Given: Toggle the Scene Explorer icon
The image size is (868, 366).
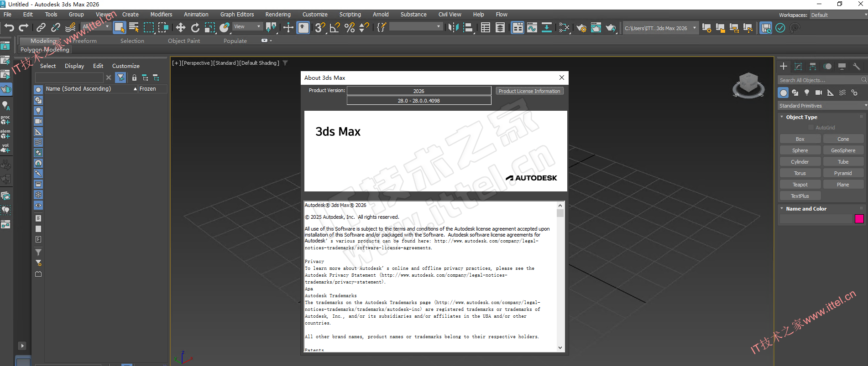Looking at the screenshot, I should pyautogui.click(x=486, y=28).
